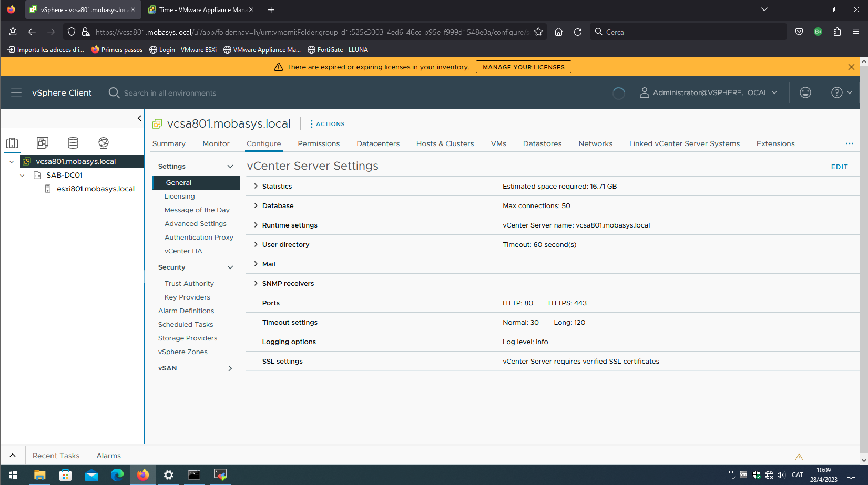Save page to Pocket icon
The width and height of the screenshot is (868, 485).
(x=799, y=32)
